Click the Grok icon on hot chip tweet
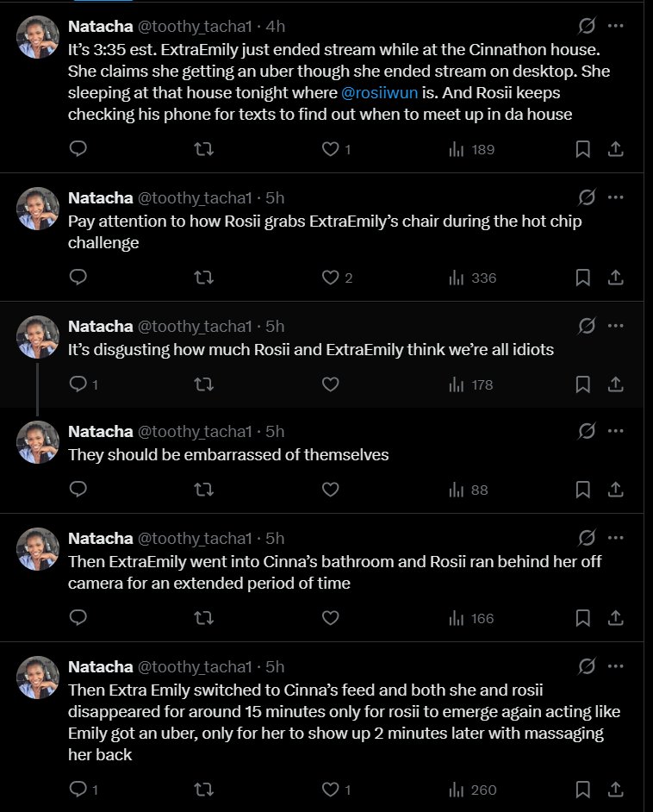Image resolution: width=653 pixels, height=812 pixels. pos(587,197)
